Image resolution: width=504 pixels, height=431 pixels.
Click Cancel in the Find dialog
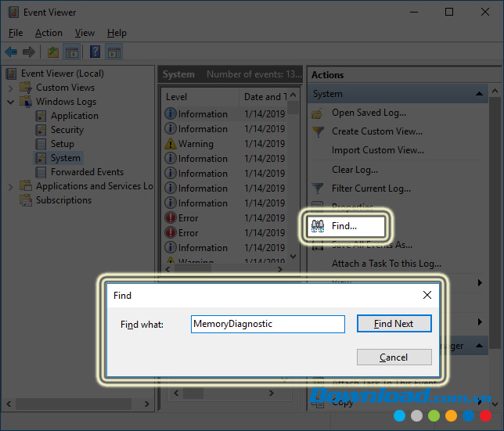(394, 357)
